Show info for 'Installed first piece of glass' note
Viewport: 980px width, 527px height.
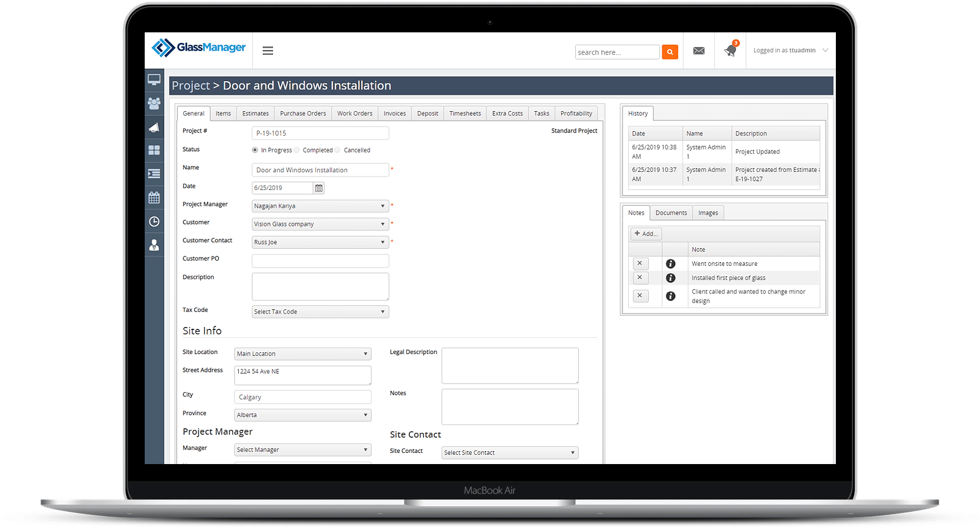pyautogui.click(x=671, y=278)
